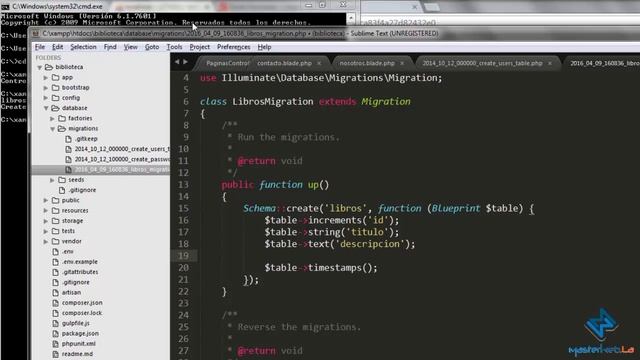Click the vendor folder icon

[x=56, y=241]
